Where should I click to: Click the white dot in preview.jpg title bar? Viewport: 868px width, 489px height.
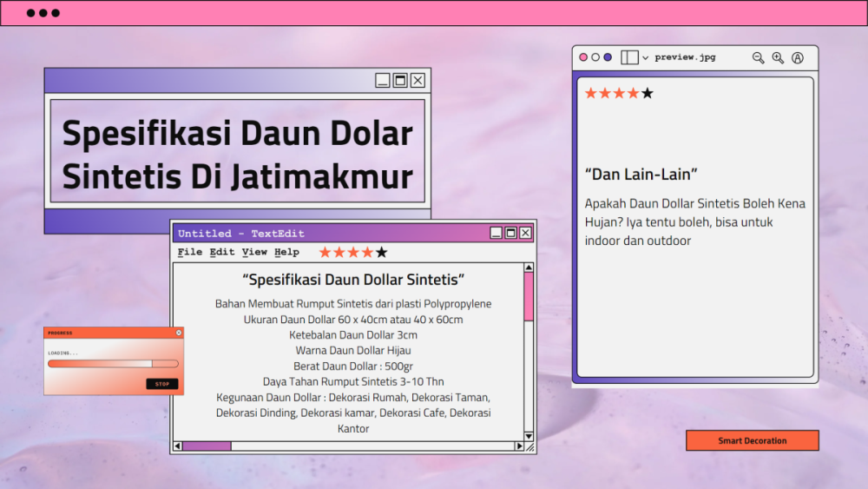coord(595,57)
